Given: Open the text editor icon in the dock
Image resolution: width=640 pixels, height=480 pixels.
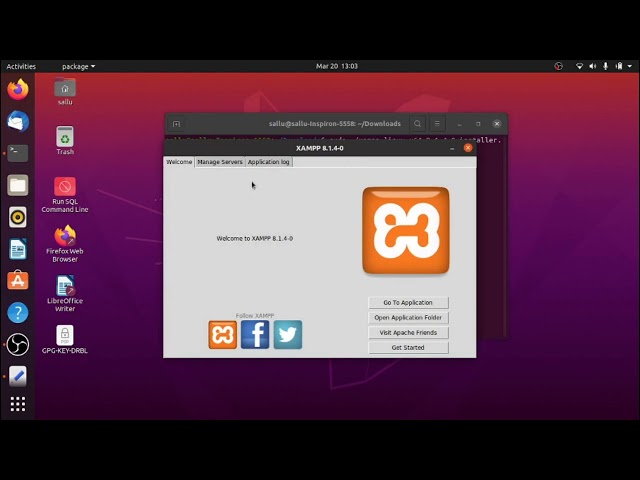Looking at the screenshot, I should [18, 376].
